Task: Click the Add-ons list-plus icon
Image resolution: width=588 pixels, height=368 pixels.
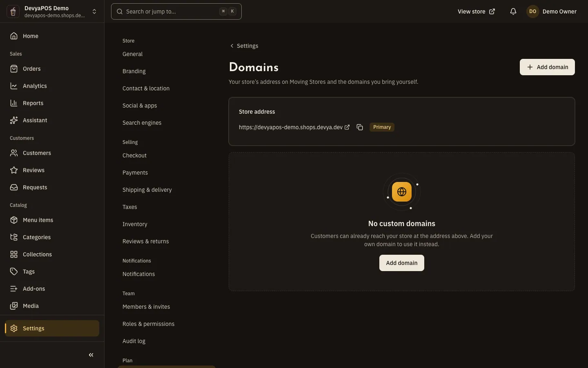Action: (x=14, y=289)
